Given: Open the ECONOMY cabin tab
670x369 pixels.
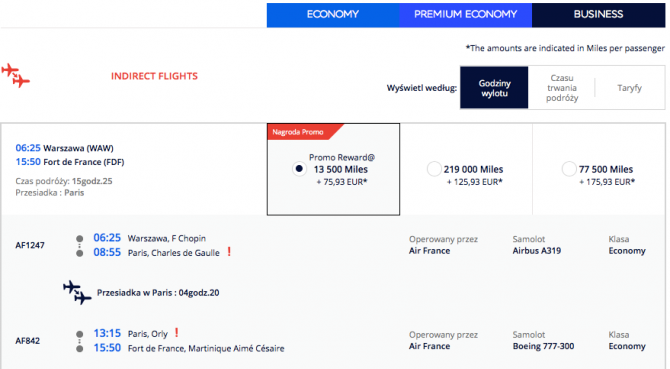Looking at the screenshot, I should pos(333,15).
